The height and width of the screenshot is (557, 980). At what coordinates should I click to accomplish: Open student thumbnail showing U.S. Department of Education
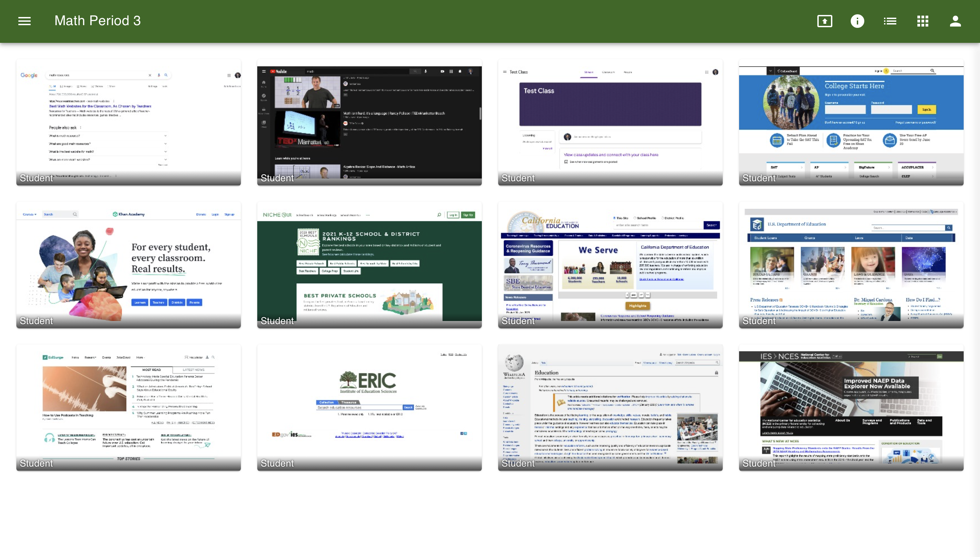pyautogui.click(x=851, y=265)
